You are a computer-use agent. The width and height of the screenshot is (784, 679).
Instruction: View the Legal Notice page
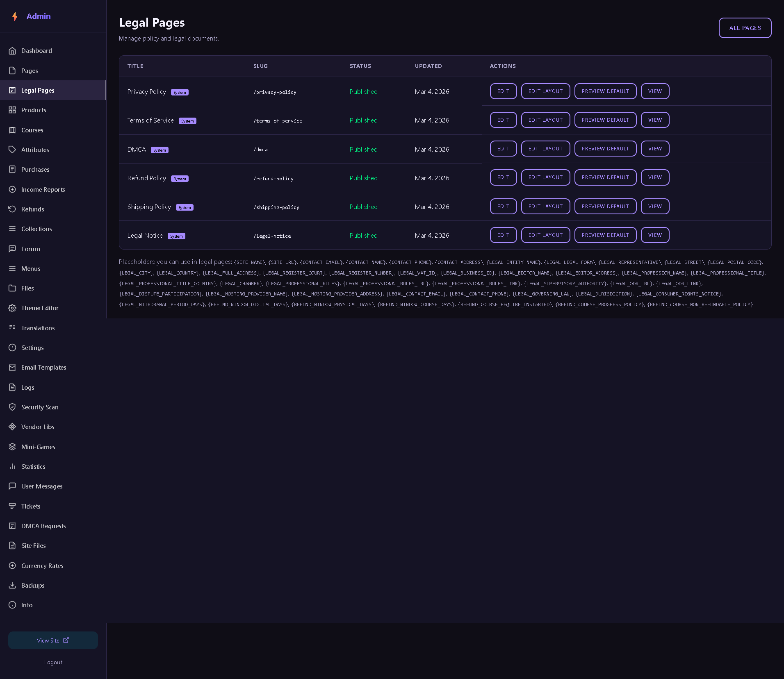[x=655, y=235]
